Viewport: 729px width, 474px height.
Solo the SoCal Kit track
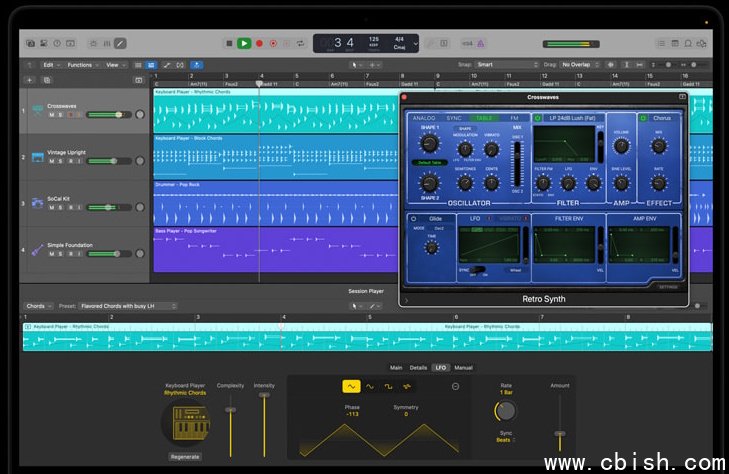pyautogui.click(x=60, y=207)
